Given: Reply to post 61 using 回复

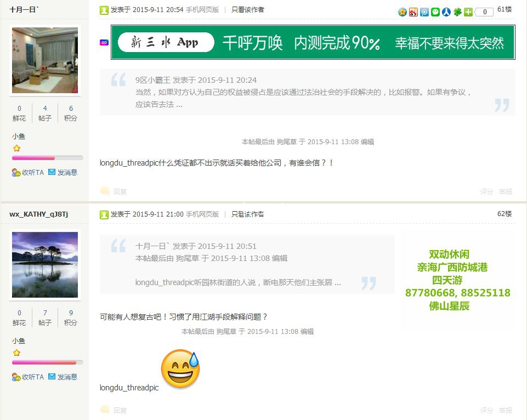Looking at the screenshot, I should (120, 191).
